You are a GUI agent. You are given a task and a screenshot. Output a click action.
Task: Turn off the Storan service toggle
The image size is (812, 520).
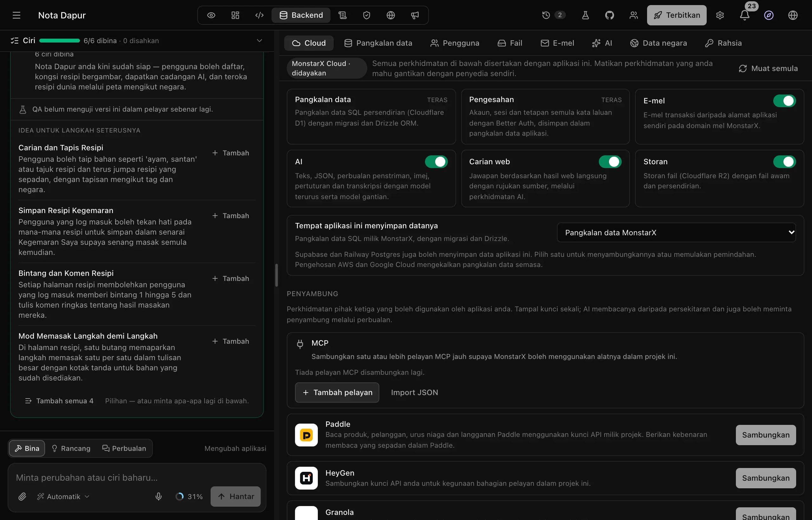click(x=784, y=162)
